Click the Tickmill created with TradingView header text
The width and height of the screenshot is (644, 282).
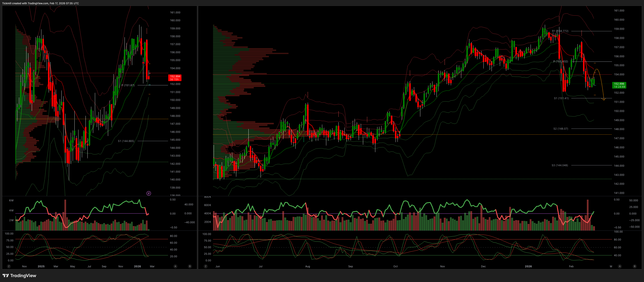[40, 3]
